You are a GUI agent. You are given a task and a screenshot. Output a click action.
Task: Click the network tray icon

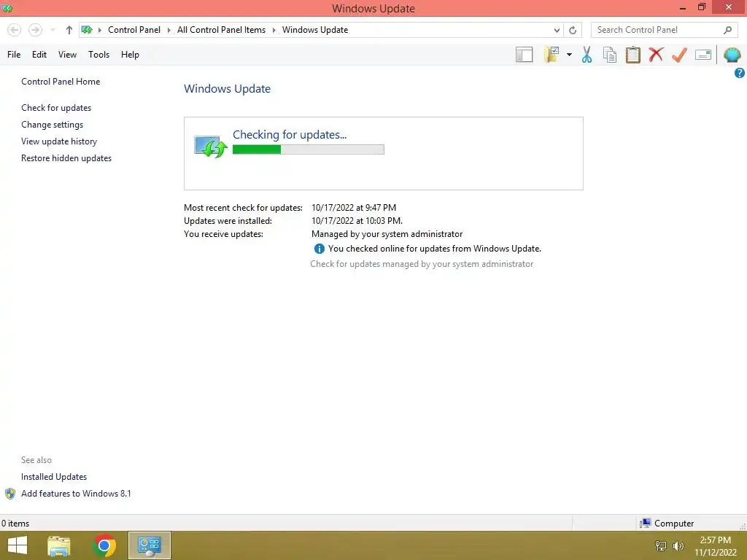pos(661,545)
